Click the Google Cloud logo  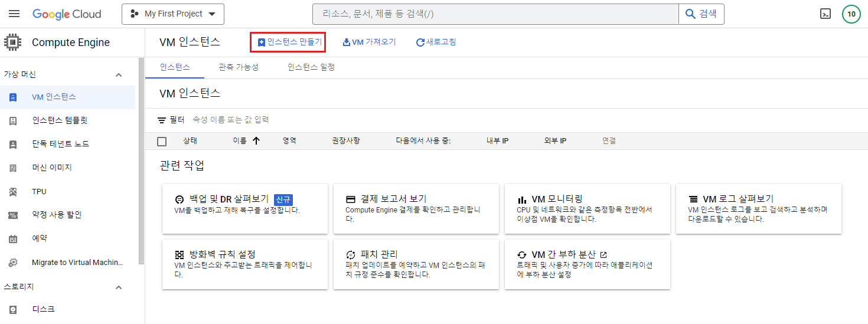point(67,14)
